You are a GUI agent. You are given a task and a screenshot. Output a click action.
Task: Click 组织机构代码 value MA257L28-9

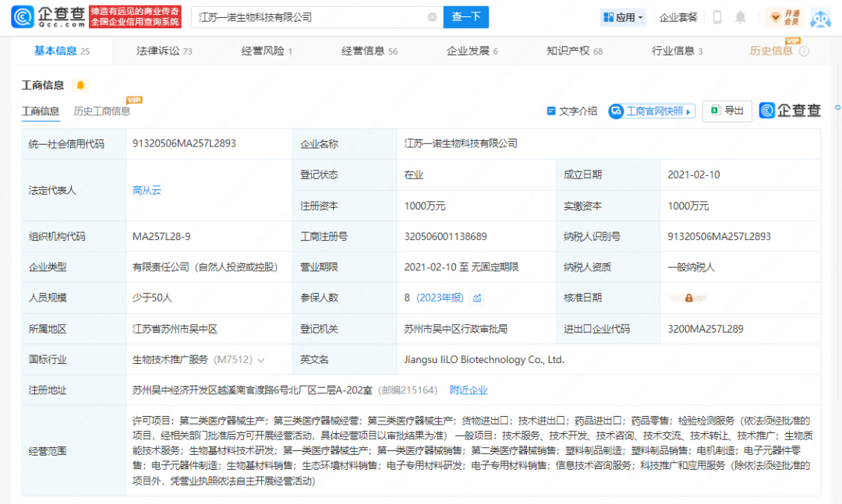[161, 237]
